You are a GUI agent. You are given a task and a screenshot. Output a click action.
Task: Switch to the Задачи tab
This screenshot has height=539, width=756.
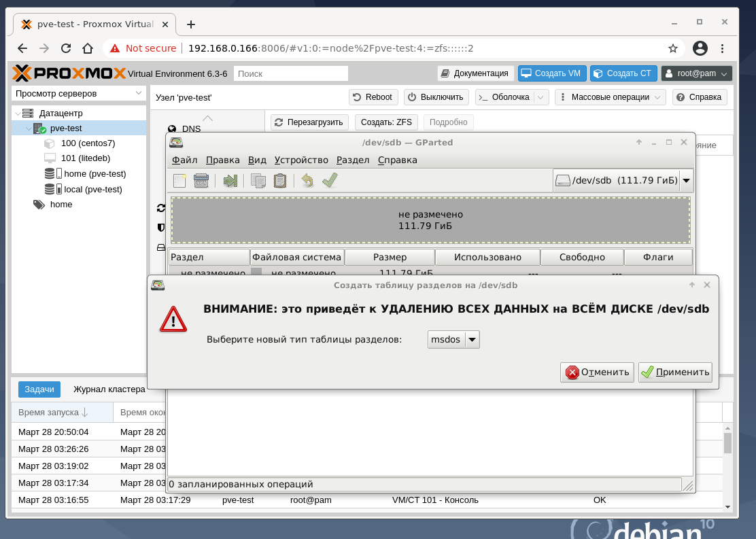(39, 389)
